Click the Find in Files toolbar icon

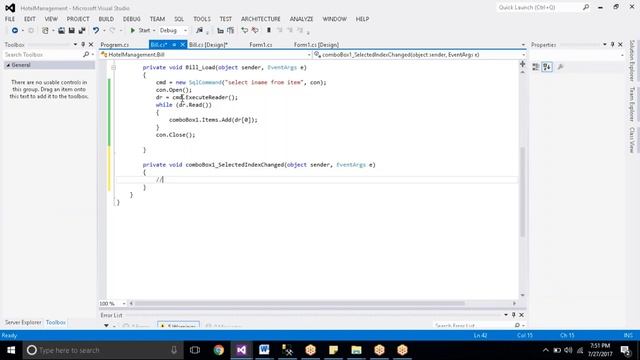click(x=199, y=31)
